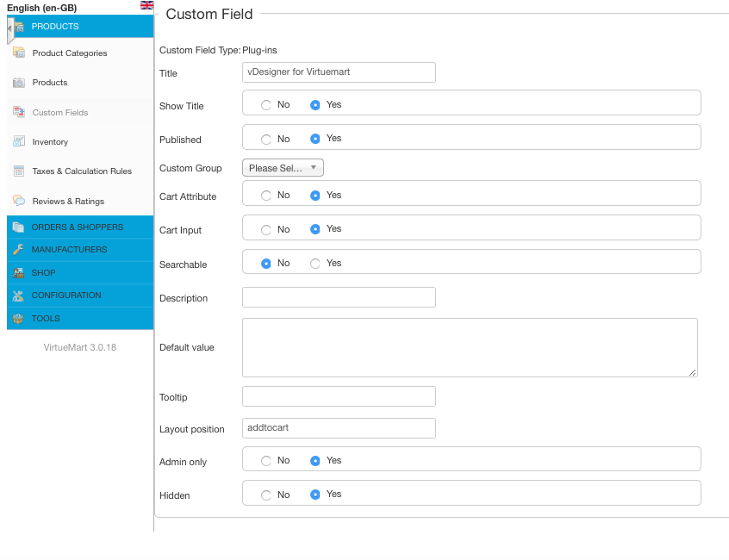Select Yes for Searchable

click(315, 264)
